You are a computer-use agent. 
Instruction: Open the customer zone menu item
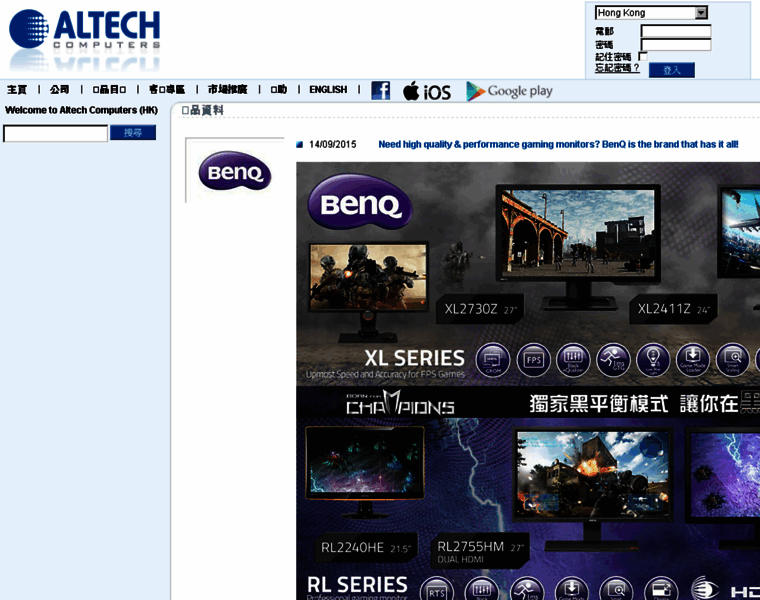tap(167, 90)
